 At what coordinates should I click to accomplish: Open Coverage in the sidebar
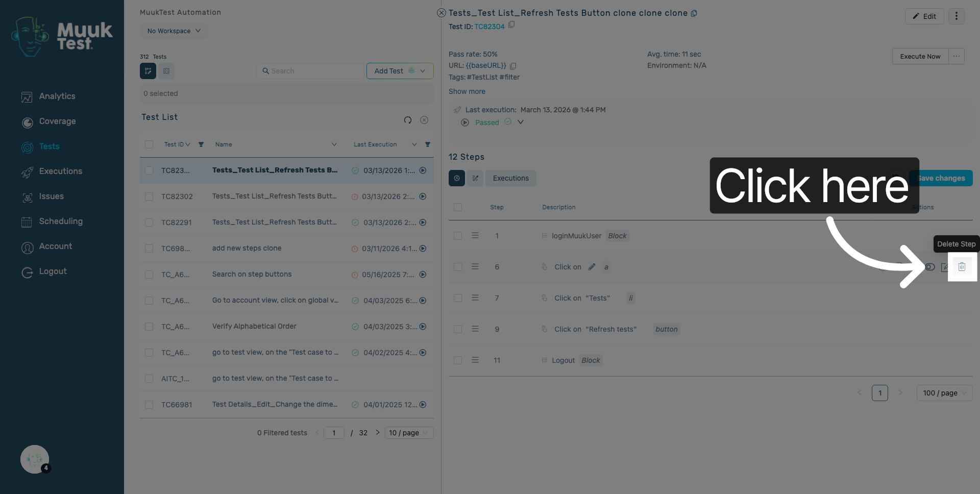point(57,121)
